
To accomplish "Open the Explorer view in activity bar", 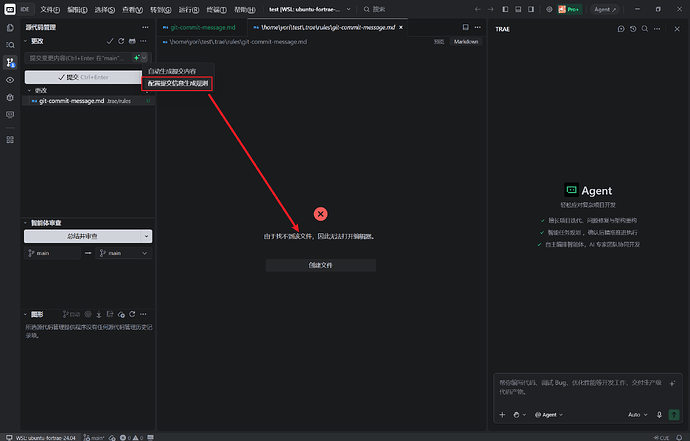I will pos(10,28).
